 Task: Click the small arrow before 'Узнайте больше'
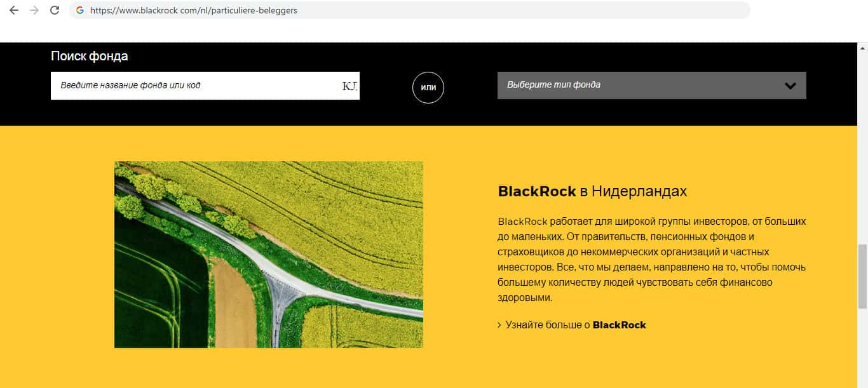[499, 325]
